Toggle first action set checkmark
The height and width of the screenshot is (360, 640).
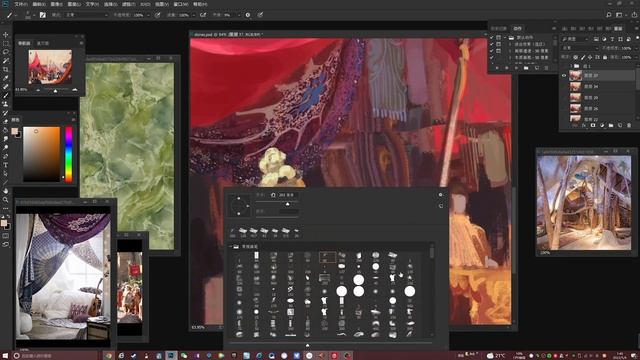[x=492, y=38]
